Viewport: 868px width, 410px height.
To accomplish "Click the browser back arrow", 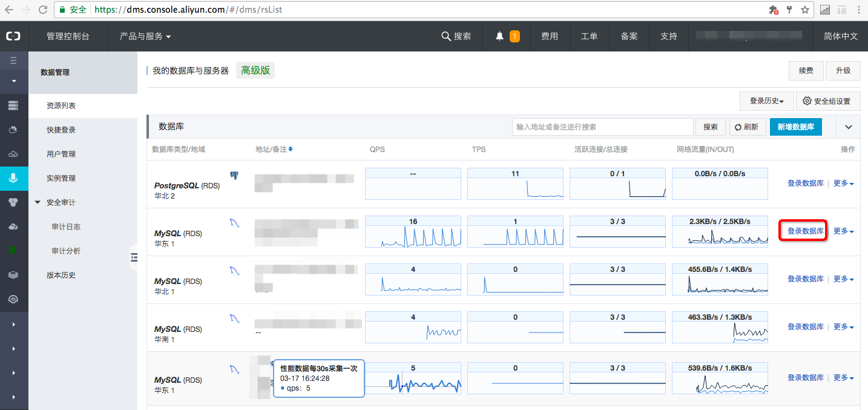I will 10,10.
